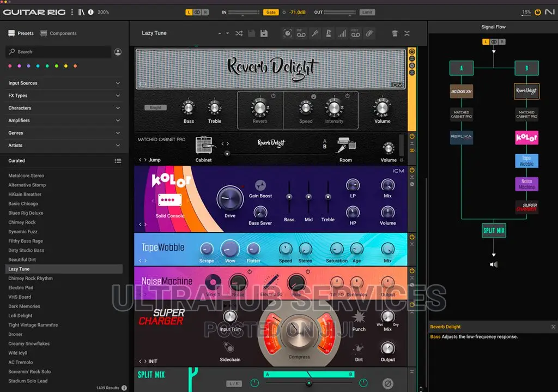The image size is (558, 392).
Task: Toggle Kolor component power button
Action: pyautogui.click(x=412, y=170)
